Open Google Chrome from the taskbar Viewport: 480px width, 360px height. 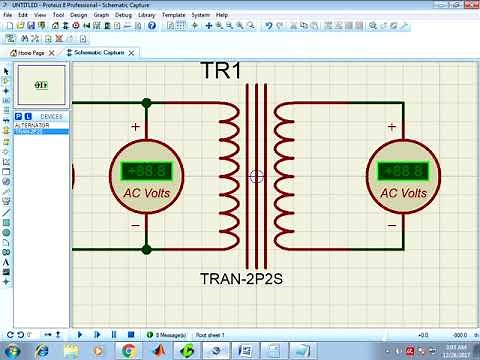129,351
